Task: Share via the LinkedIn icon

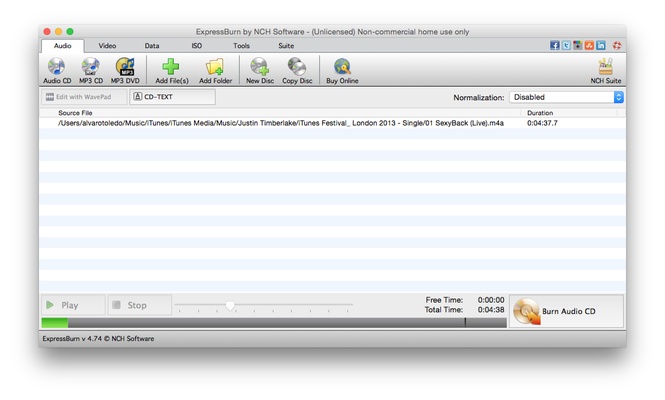Action: point(601,45)
